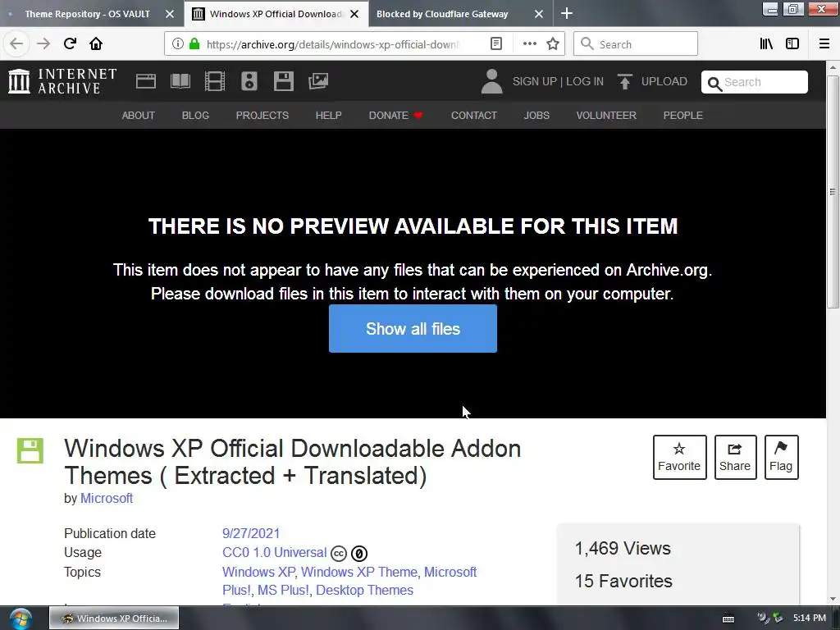Click the green software floppy item icon
The image size is (840, 630).
[x=30, y=450]
